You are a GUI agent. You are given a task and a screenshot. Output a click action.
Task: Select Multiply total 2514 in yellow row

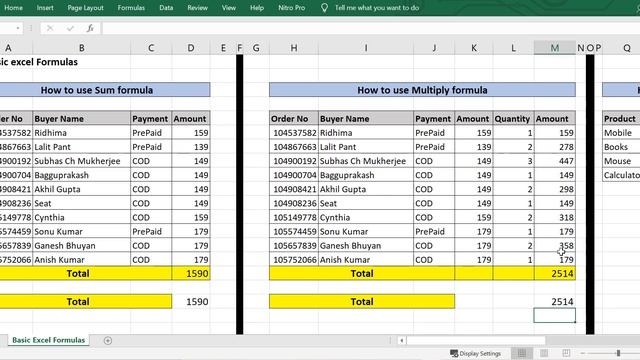click(x=555, y=273)
